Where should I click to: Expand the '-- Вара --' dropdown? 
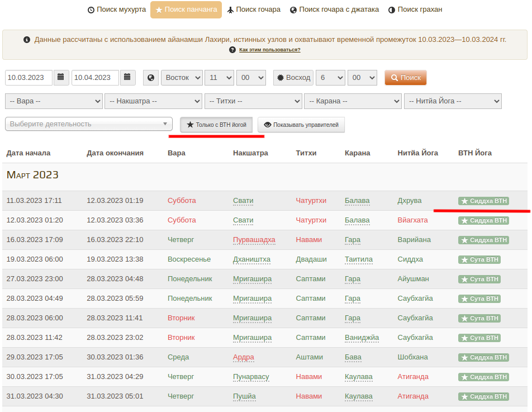54,101
